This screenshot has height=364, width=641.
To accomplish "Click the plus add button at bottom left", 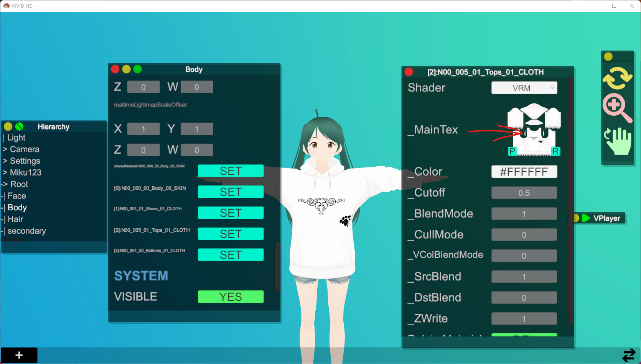I will (x=19, y=355).
